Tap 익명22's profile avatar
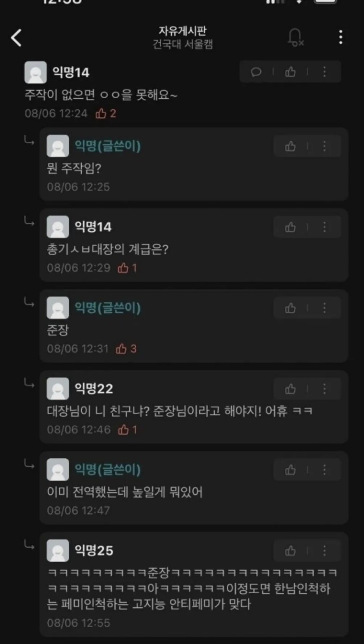The image size is (364, 644). tap(58, 389)
